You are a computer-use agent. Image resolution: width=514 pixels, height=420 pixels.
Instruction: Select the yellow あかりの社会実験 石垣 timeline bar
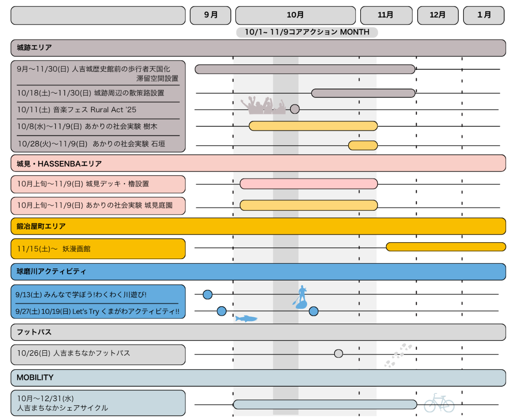363,146
